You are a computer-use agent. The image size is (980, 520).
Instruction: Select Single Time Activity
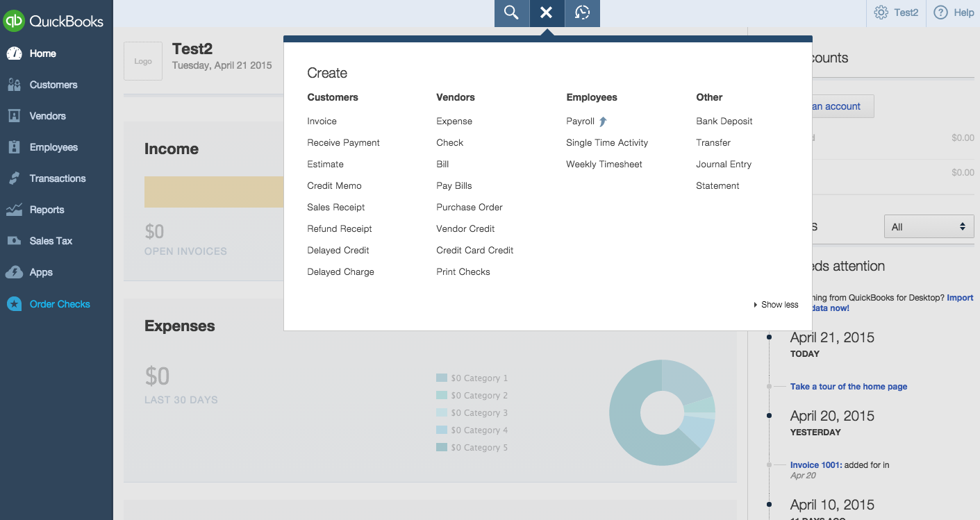607,142
